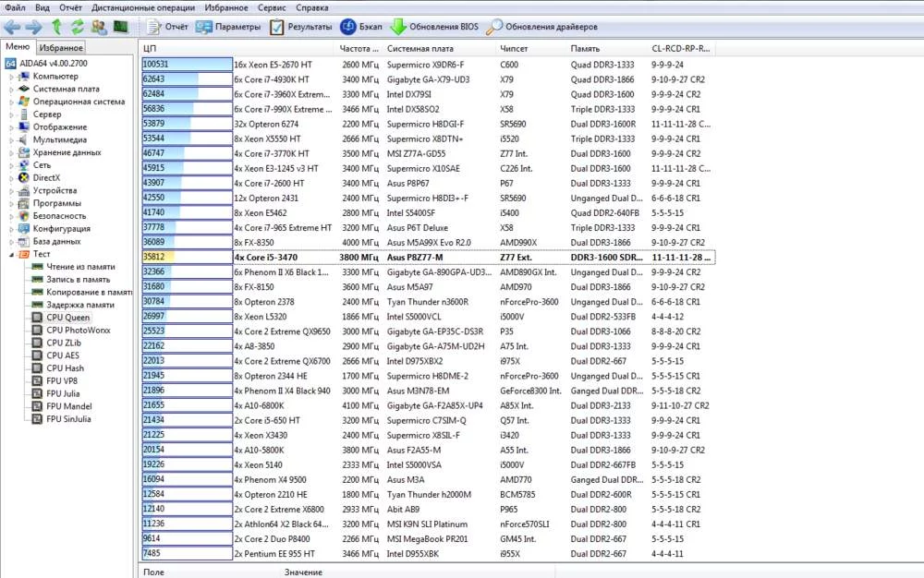Switch to the Избранное tab
Screen dimensions: 924x578
tap(62, 47)
